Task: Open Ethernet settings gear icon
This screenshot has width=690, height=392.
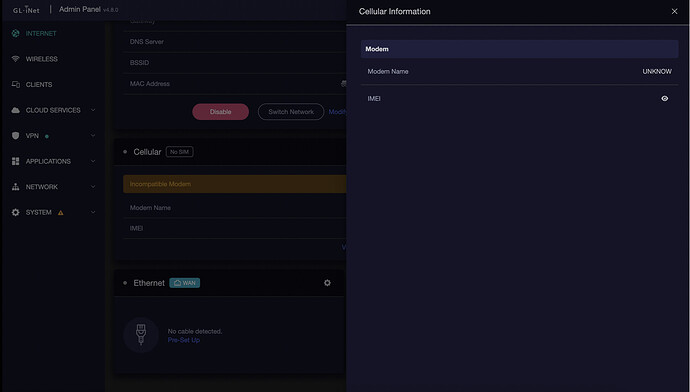Action: pyautogui.click(x=327, y=283)
